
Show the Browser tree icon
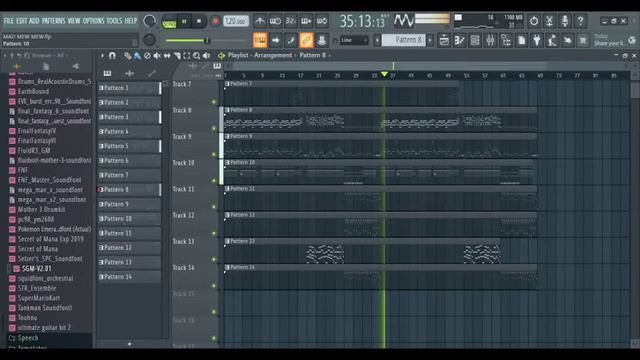pos(506,40)
